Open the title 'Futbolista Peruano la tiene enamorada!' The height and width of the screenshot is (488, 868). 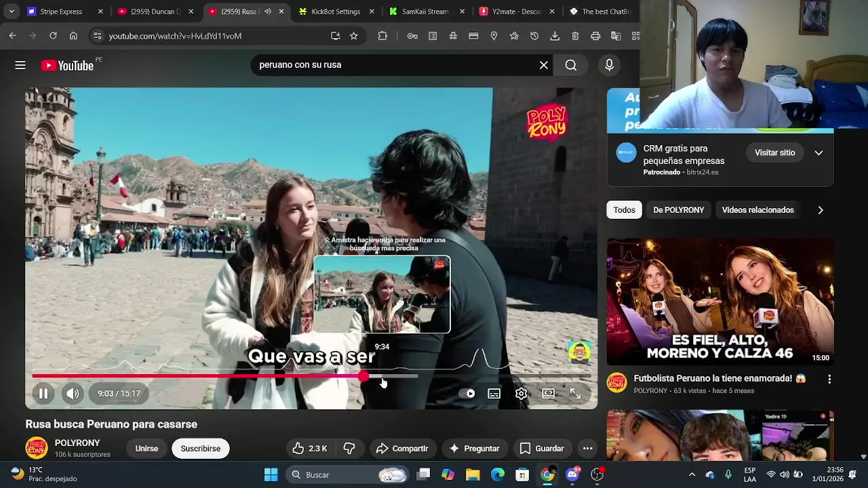pyautogui.click(x=719, y=378)
